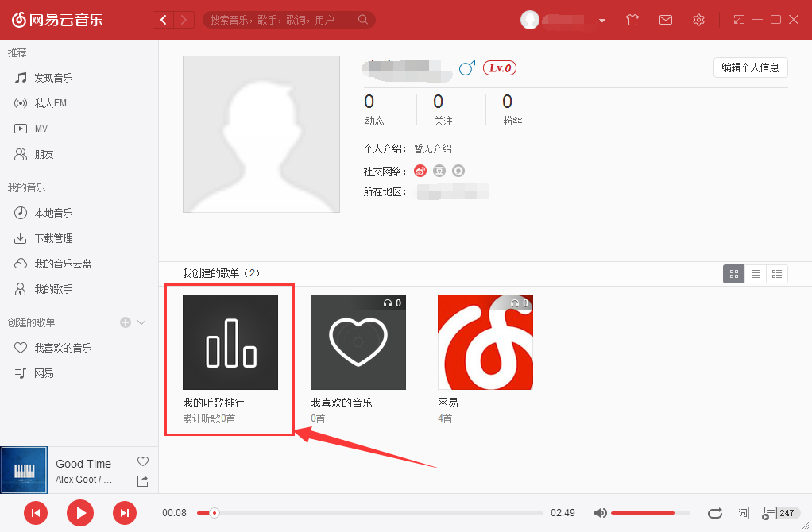Open the account dropdown arrow
The height and width of the screenshot is (532, 812).
pos(601,20)
